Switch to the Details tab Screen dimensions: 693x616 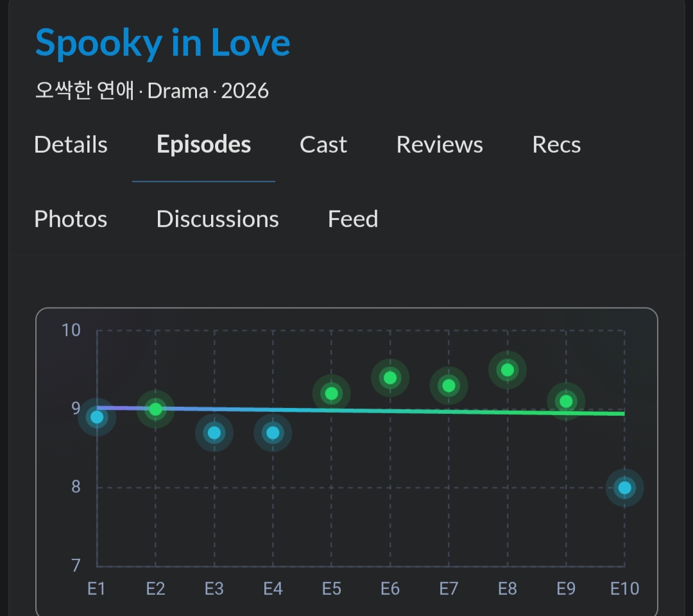click(71, 144)
